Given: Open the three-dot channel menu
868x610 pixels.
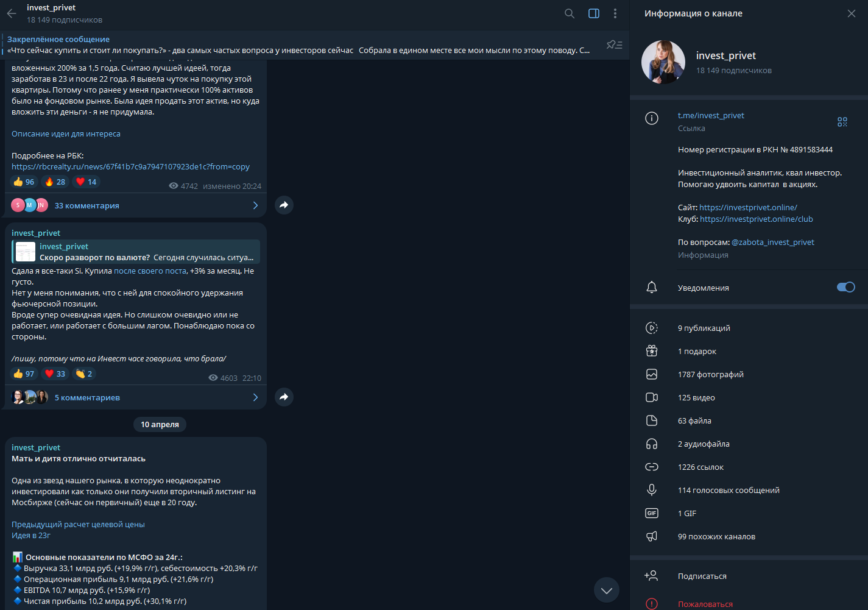Looking at the screenshot, I should (615, 13).
